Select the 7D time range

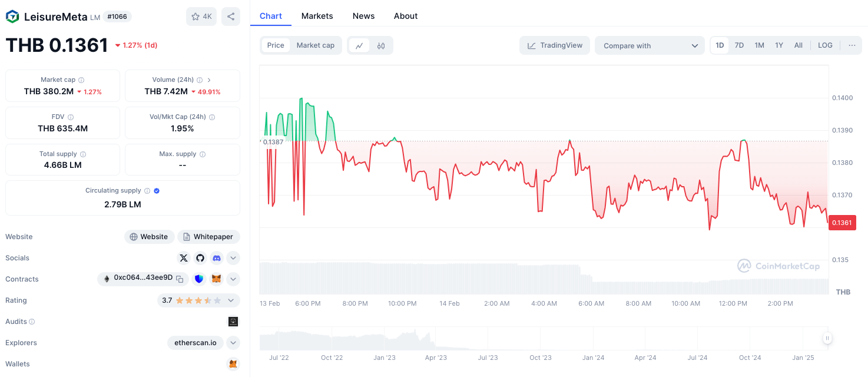[x=739, y=45]
